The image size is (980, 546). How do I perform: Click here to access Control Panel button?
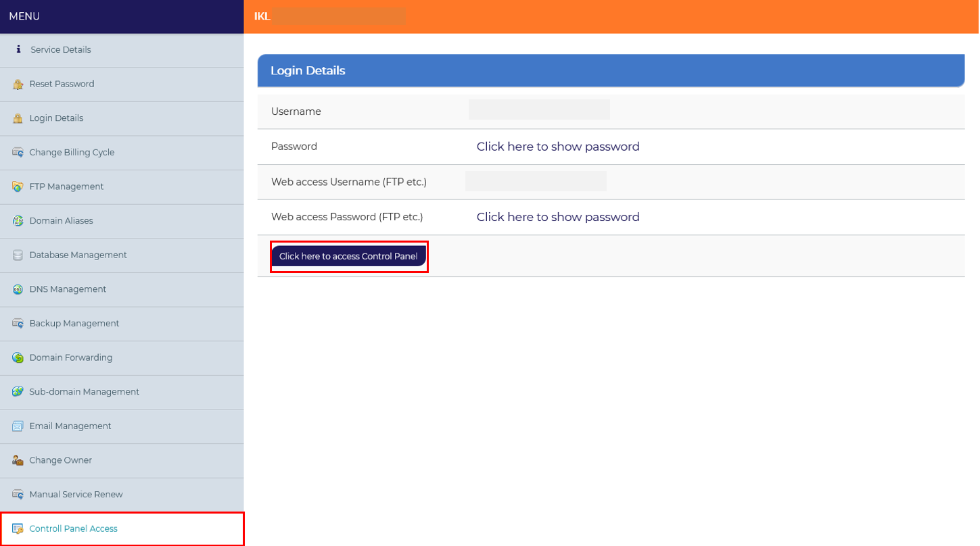coord(349,257)
